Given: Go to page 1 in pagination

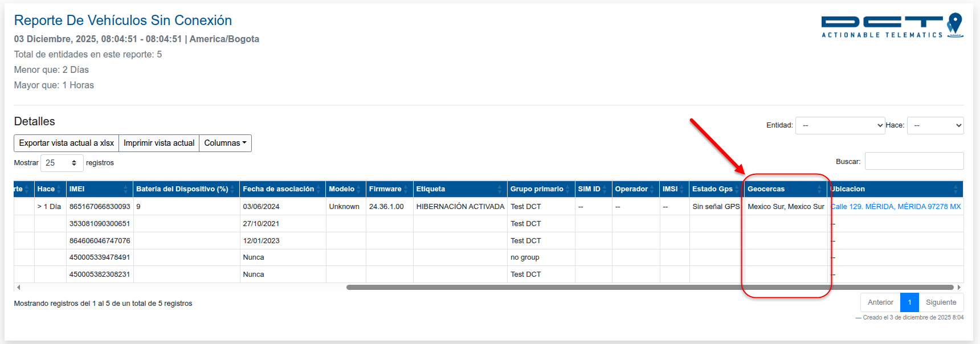Looking at the screenshot, I should [909, 302].
